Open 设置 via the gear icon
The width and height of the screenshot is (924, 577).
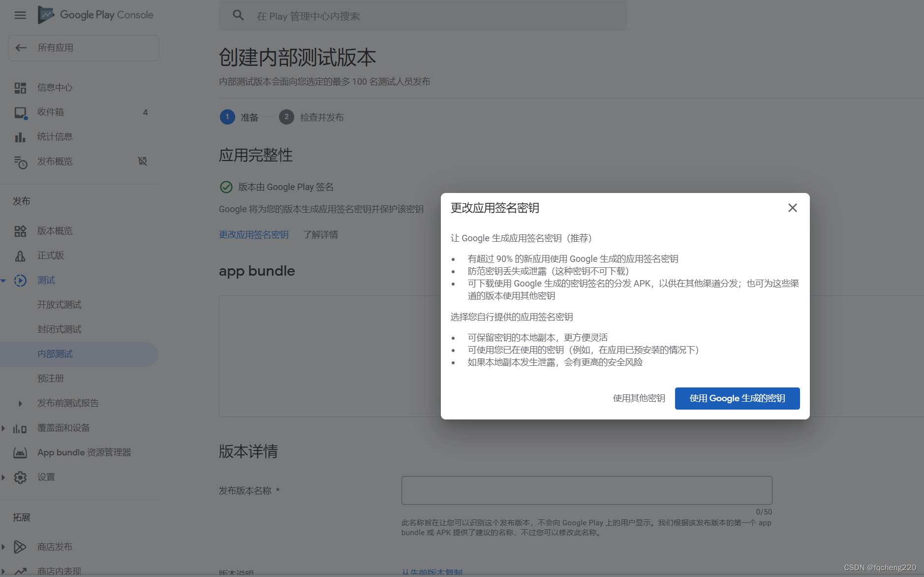pyautogui.click(x=20, y=477)
